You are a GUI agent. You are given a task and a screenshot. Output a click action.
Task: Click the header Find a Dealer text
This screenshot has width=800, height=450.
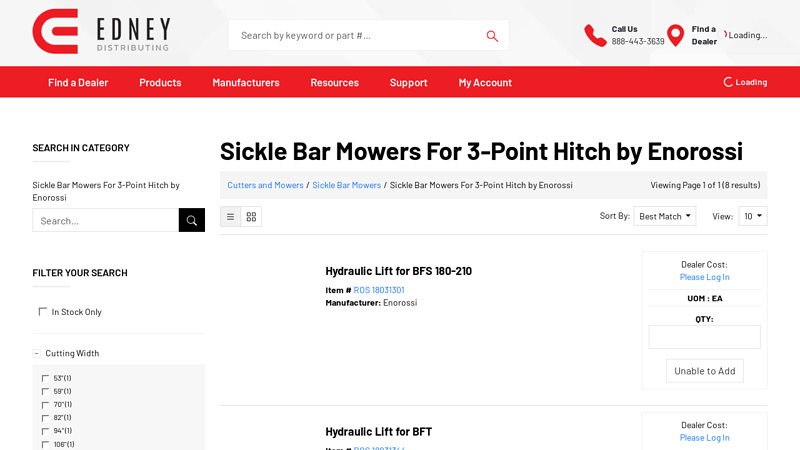tap(704, 35)
